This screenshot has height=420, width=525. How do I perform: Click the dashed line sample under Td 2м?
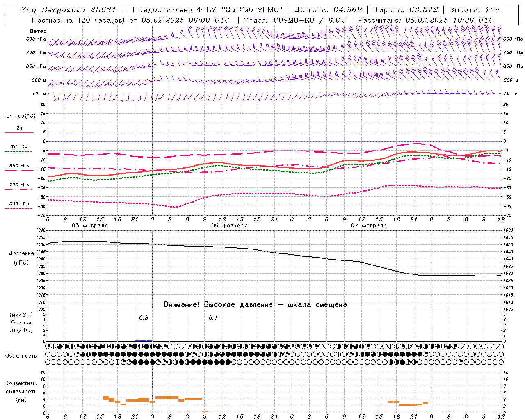pyautogui.click(x=18, y=151)
